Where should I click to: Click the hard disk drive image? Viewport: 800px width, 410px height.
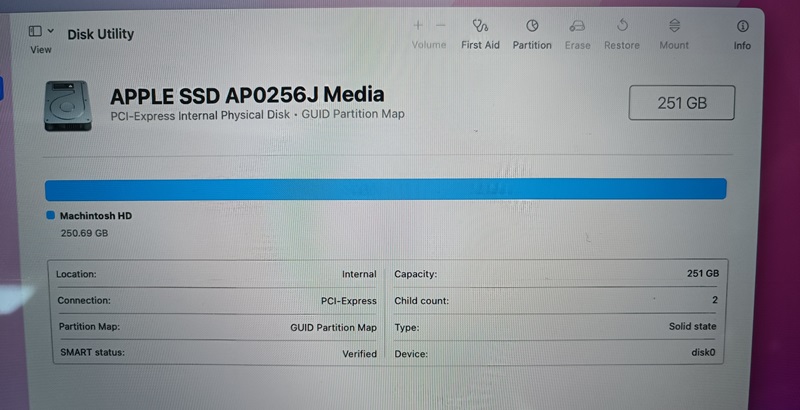[x=68, y=106]
